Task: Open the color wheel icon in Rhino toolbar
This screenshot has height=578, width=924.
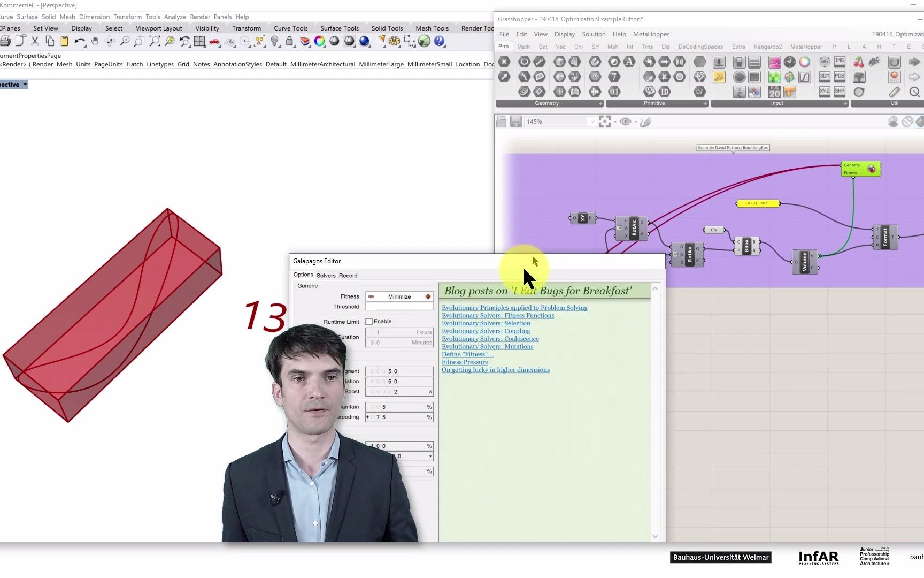Action: (319, 41)
